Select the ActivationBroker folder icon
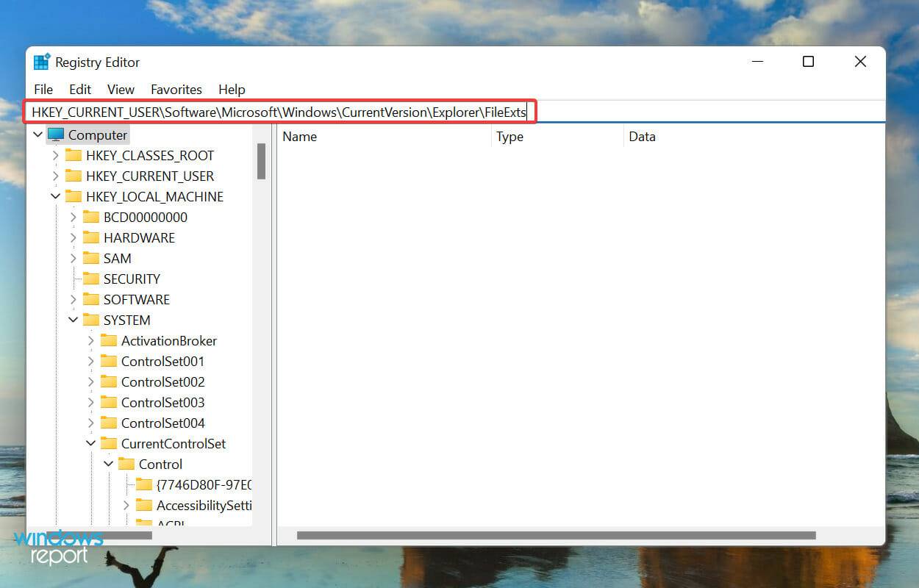Image resolution: width=919 pixels, height=588 pixels. coord(110,340)
